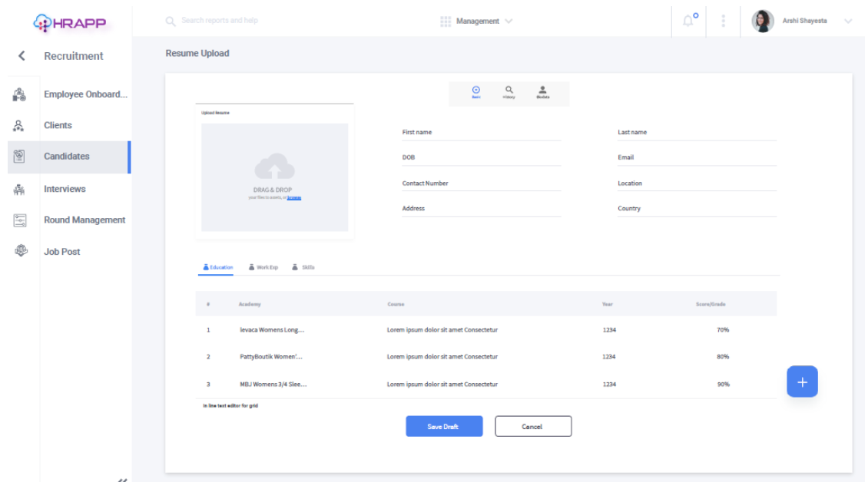Click the Academy column header

(250, 305)
